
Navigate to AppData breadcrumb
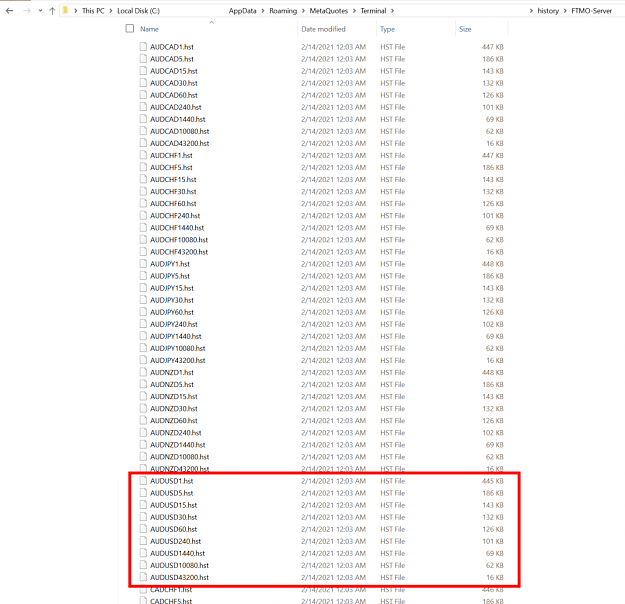(242, 11)
